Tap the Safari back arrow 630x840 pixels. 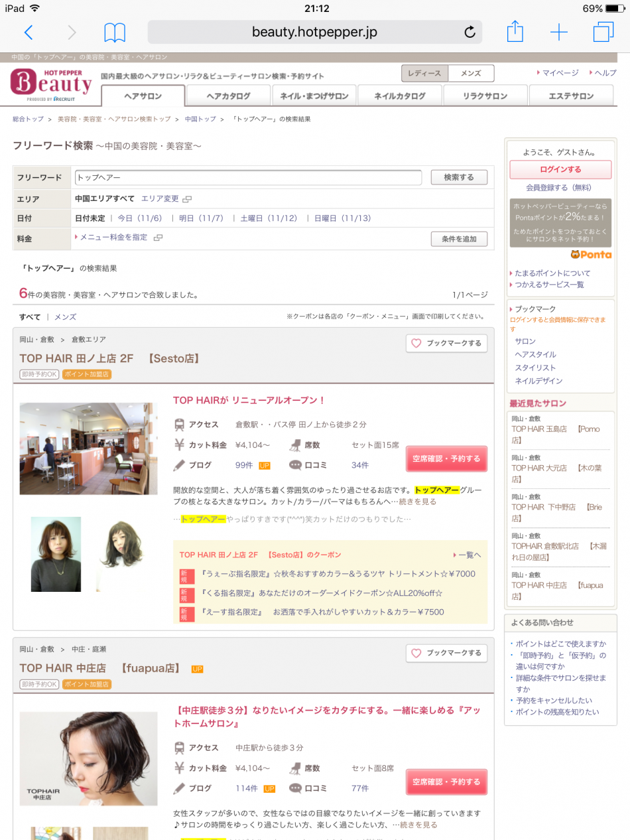(x=29, y=32)
